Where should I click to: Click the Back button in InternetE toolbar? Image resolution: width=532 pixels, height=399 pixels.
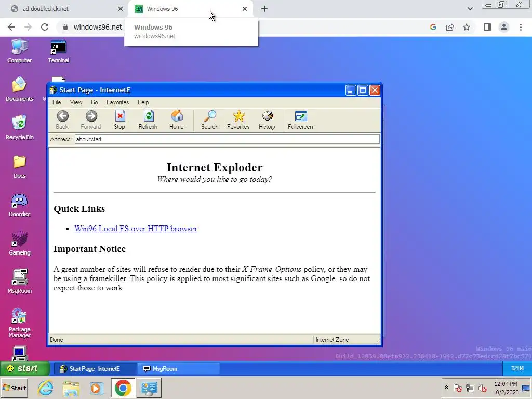pyautogui.click(x=62, y=120)
